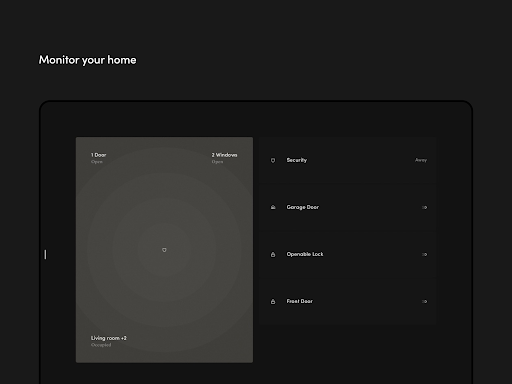Click the 'Occupied' text under Living room
The width and height of the screenshot is (512, 384).
(x=101, y=345)
